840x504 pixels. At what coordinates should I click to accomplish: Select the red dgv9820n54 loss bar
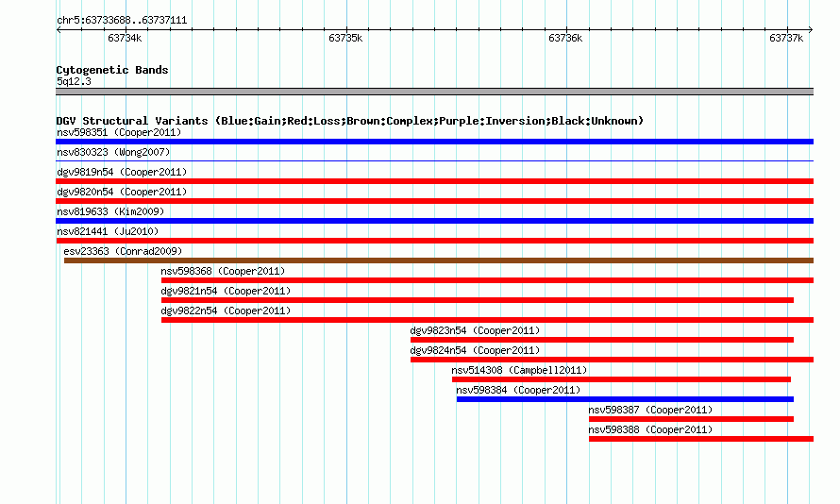(x=434, y=201)
